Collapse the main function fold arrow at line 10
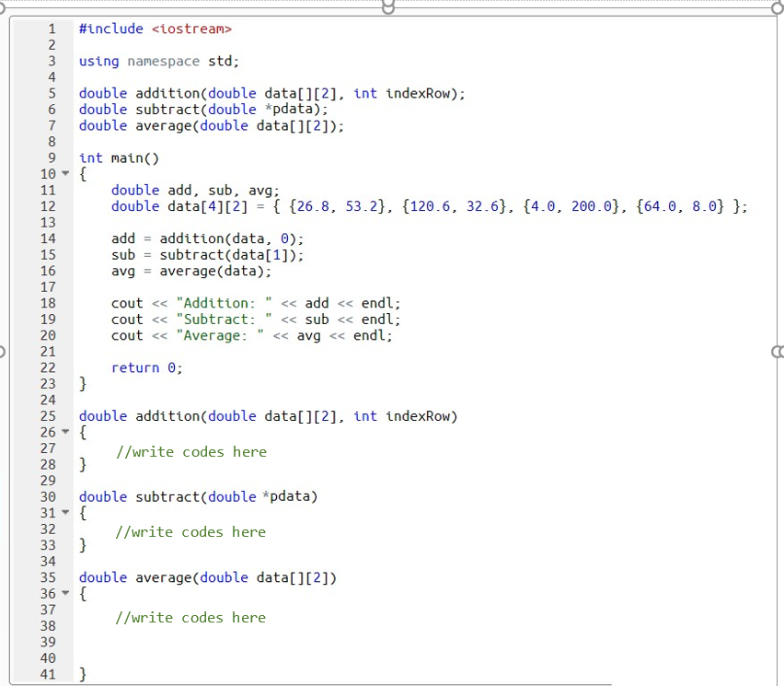784x686 pixels. 65,174
